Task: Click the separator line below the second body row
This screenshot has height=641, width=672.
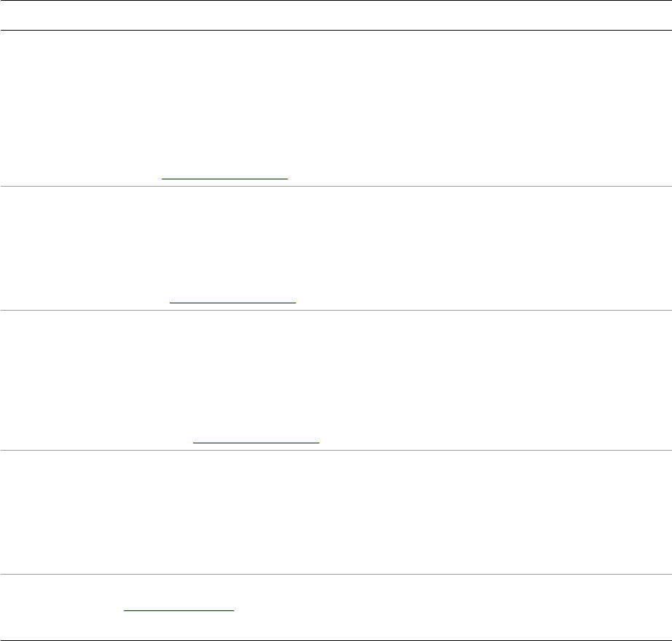Action: click(x=335, y=310)
